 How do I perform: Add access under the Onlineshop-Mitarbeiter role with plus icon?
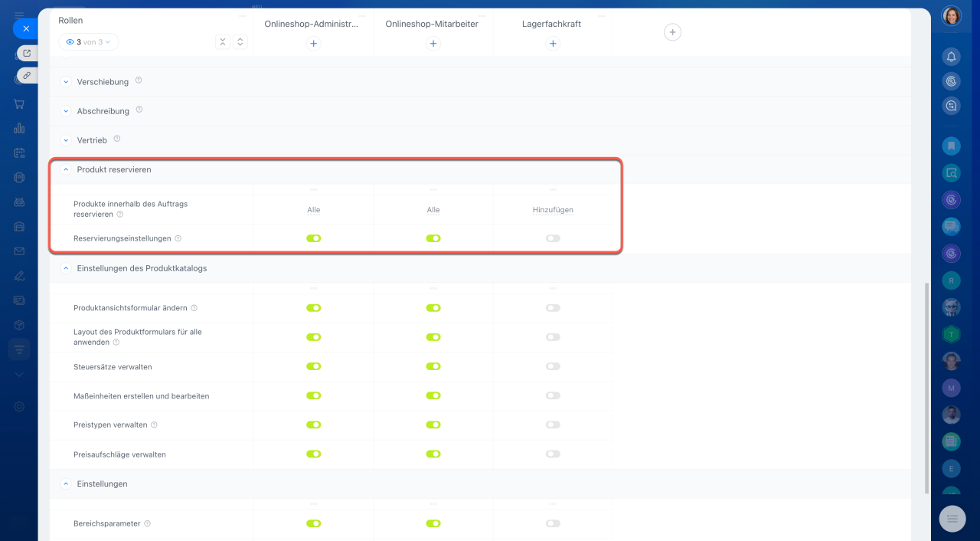[x=433, y=44]
